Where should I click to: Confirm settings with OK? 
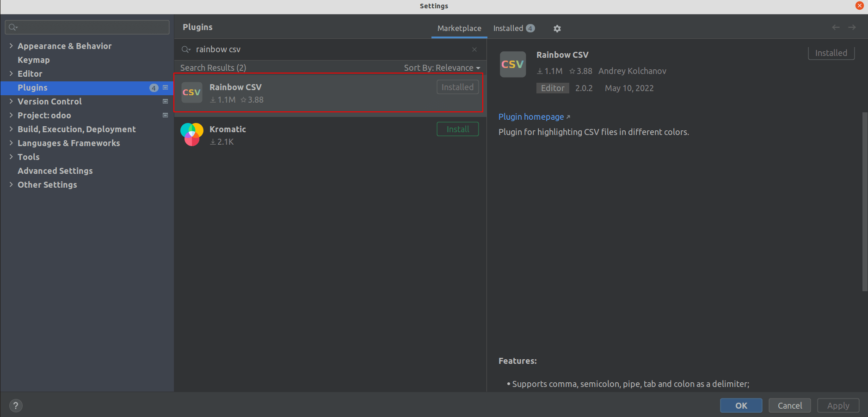click(x=741, y=405)
